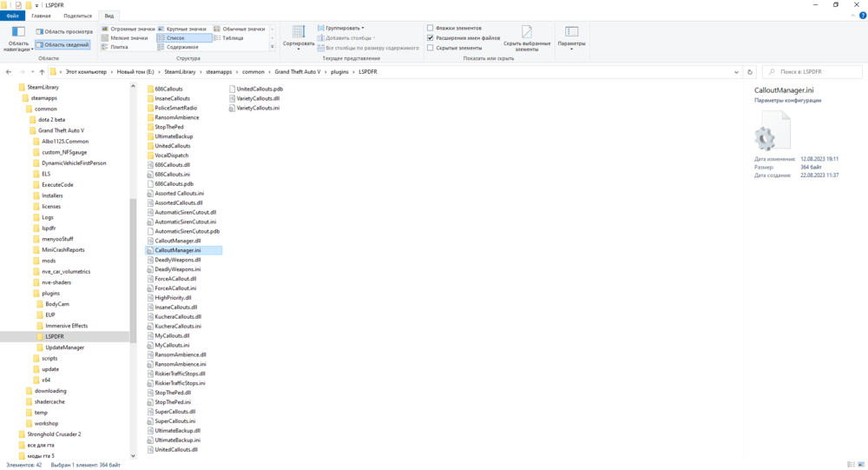Click the navigation pane scrollbar up arrow
Screen dimensions: 868x470
pos(133,87)
